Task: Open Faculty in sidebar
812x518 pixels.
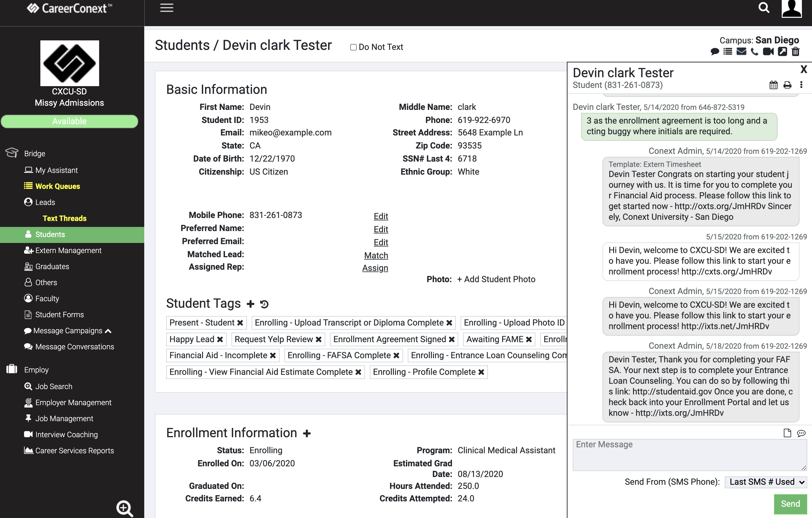Action: pos(42,299)
